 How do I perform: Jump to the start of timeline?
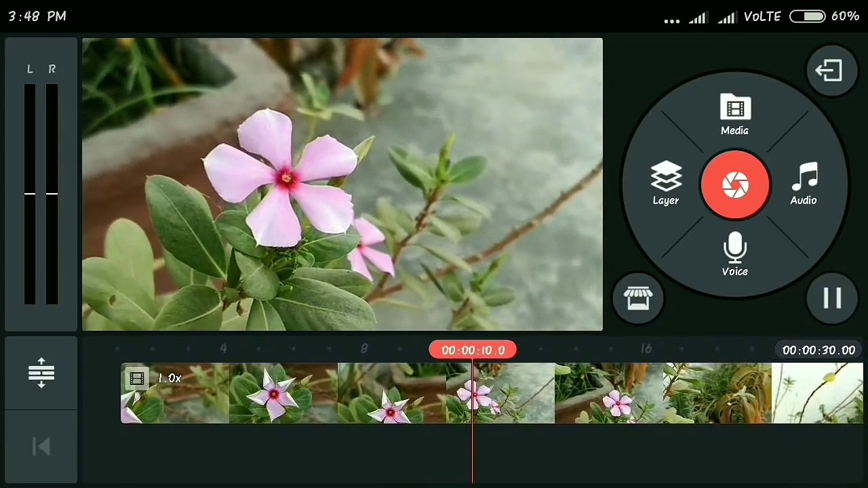click(41, 447)
